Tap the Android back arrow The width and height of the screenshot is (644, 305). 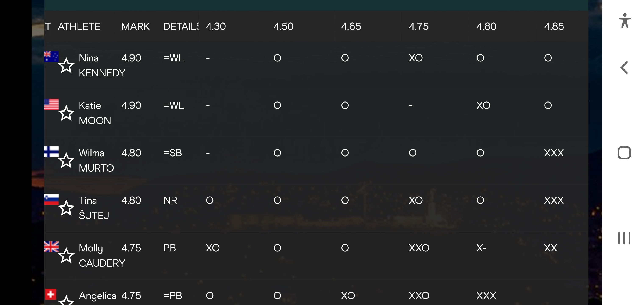tap(624, 68)
